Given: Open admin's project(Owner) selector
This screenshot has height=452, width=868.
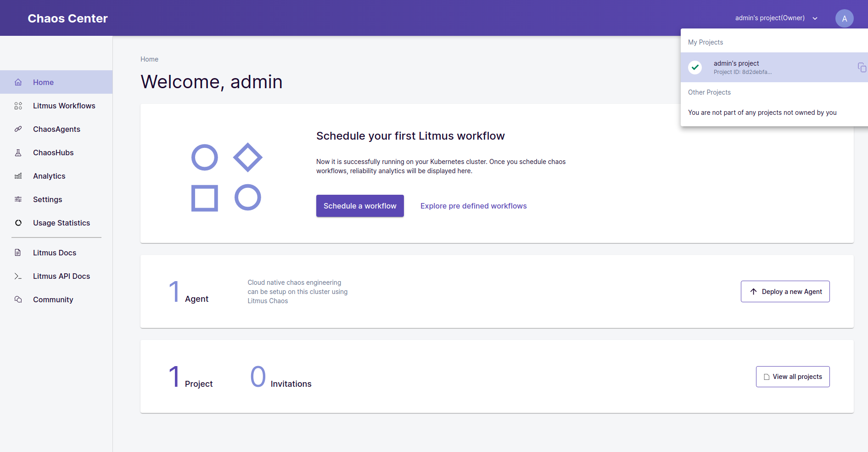Looking at the screenshot, I should [776, 18].
